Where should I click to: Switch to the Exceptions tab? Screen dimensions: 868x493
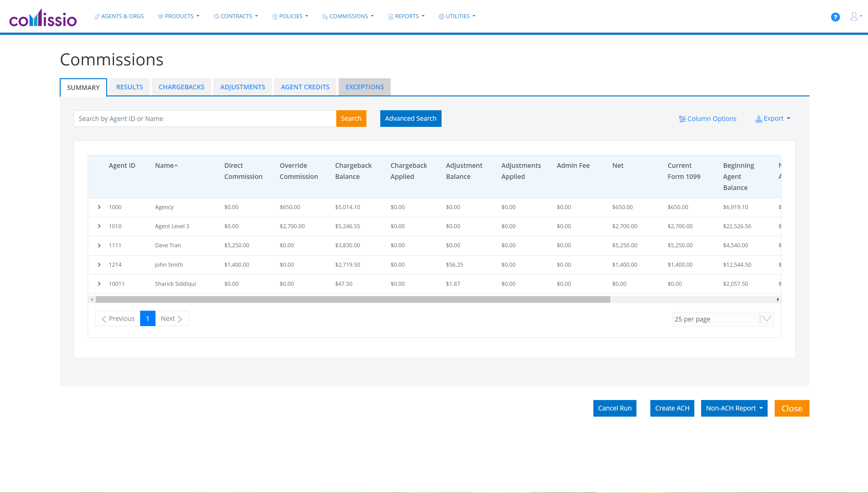click(365, 87)
